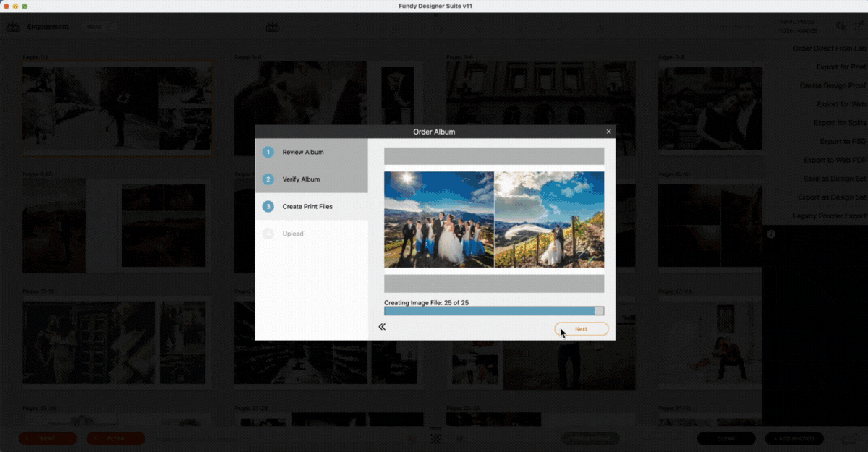Viewport: 868px width, 452px height.
Task: Click the bridal party preview photo
Action: point(439,220)
